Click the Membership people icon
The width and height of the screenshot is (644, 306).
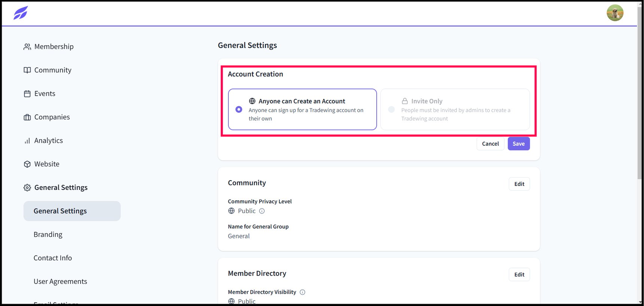coord(27,47)
